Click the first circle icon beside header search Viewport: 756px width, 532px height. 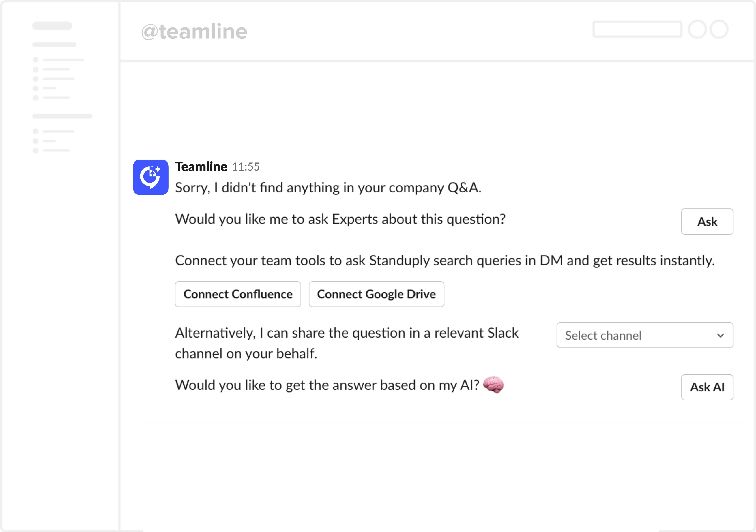697,30
